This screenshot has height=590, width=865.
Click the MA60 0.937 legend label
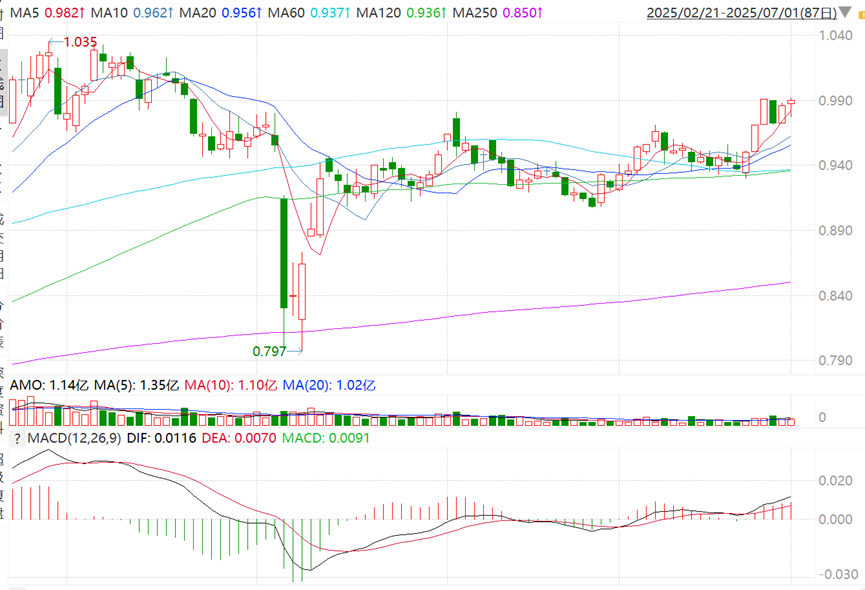point(309,12)
